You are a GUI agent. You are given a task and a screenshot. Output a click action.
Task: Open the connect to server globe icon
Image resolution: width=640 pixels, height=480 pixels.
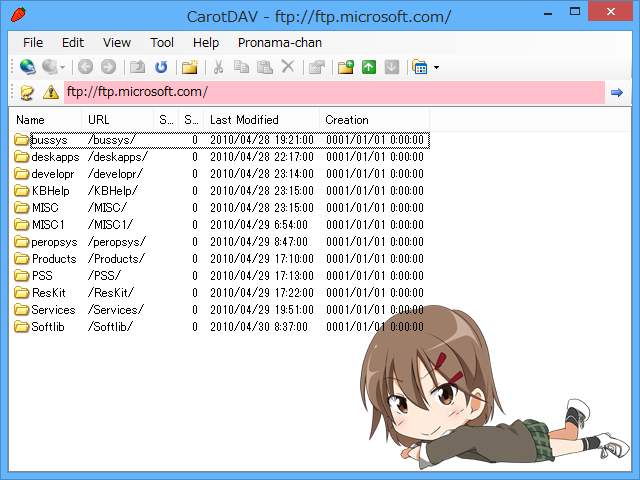pos(27,67)
